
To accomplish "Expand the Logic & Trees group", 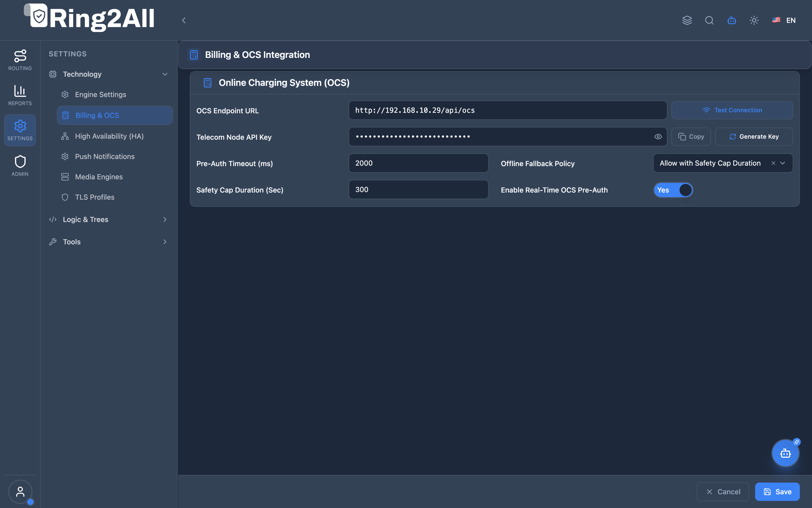I will (x=108, y=219).
